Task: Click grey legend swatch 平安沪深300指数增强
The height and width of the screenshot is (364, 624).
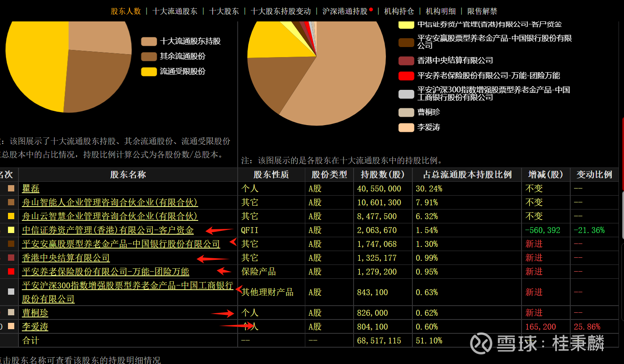Action: pos(406,94)
